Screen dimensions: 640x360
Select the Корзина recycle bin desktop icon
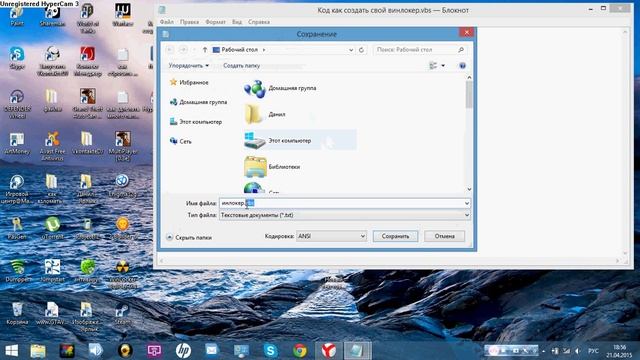(x=17, y=313)
